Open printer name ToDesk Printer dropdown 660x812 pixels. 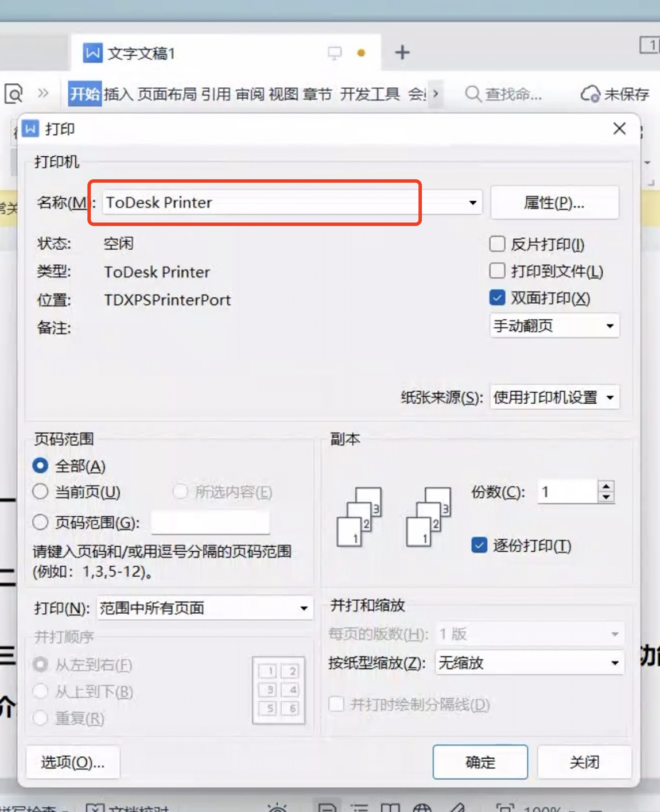(472, 202)
